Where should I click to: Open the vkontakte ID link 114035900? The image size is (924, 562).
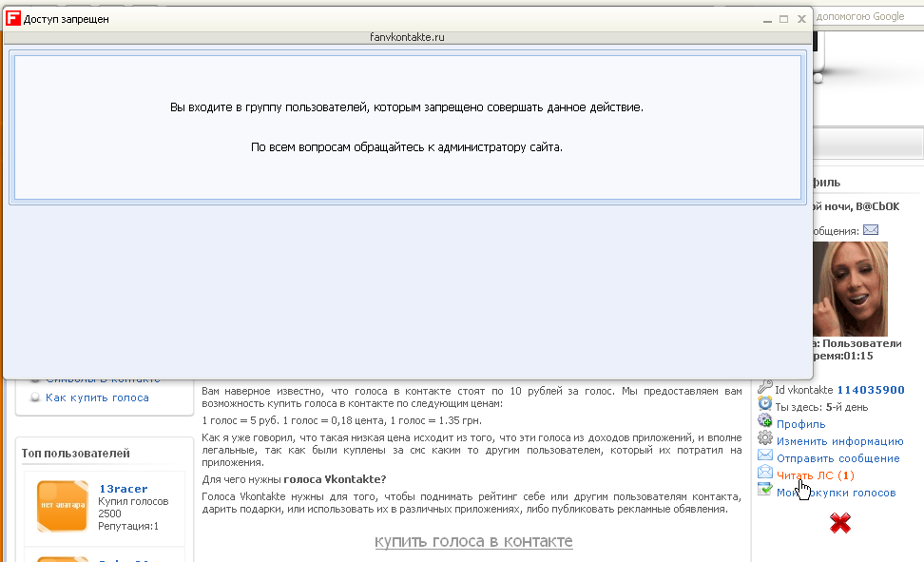click(871, 390)
